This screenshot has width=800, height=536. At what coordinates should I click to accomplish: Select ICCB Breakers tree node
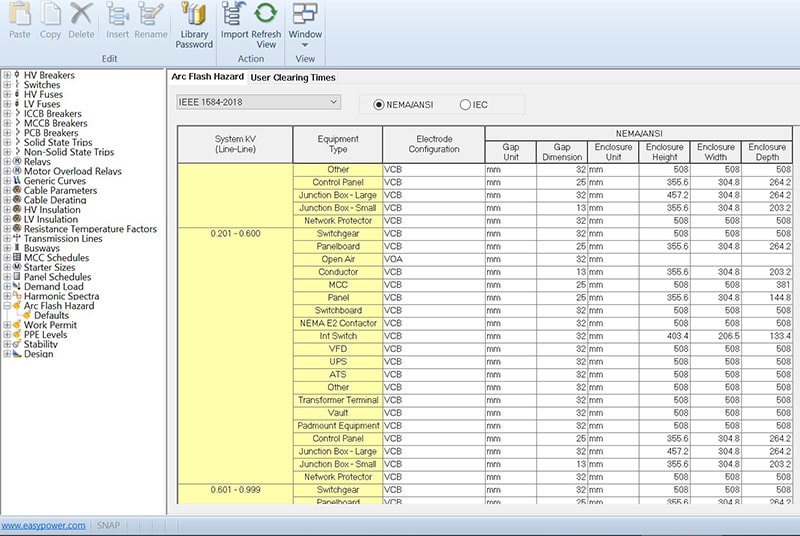[53, 114]
